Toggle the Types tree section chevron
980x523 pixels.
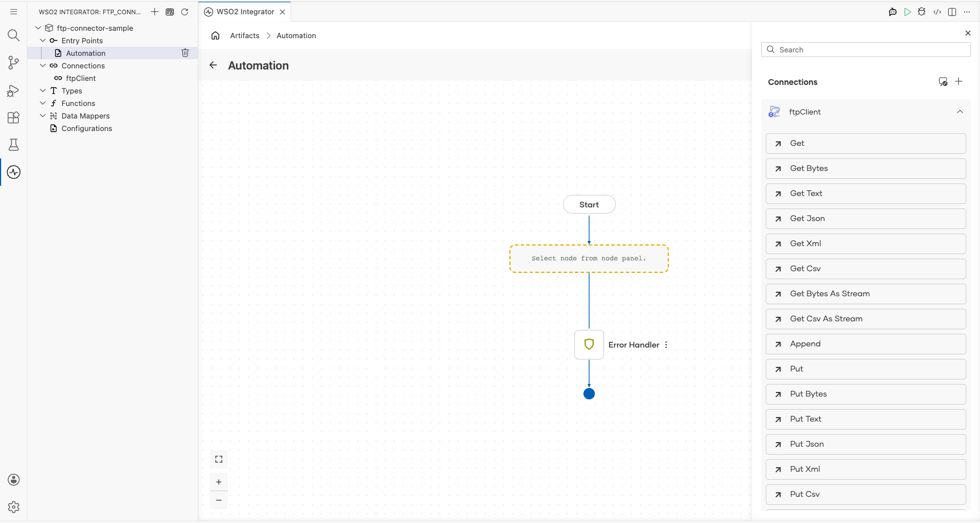click(x=43, y=91)
